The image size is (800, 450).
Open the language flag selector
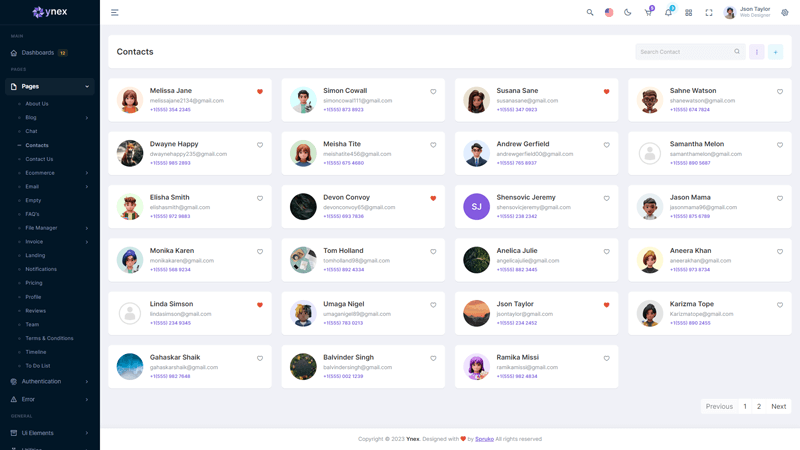click(609, 13)
